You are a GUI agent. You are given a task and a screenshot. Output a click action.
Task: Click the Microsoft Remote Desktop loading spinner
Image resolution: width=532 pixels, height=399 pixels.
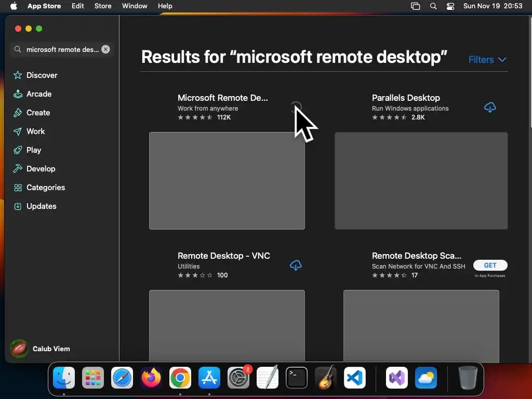click(296, 107)
